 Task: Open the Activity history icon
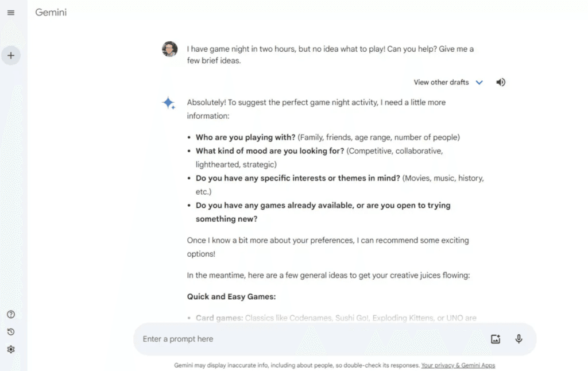11,332
